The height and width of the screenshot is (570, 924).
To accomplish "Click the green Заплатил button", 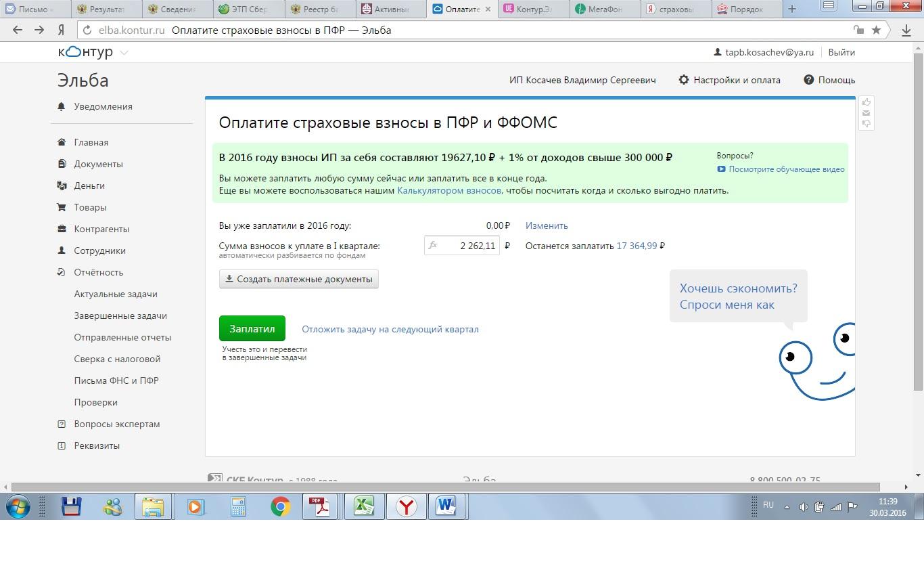I will pos(252,328).
